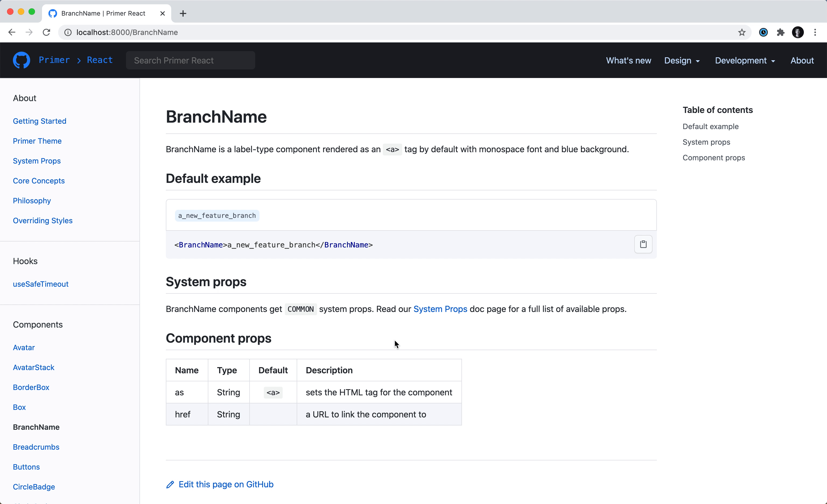
Task: Open the AvatarStack component page
Action: (34, 368)
